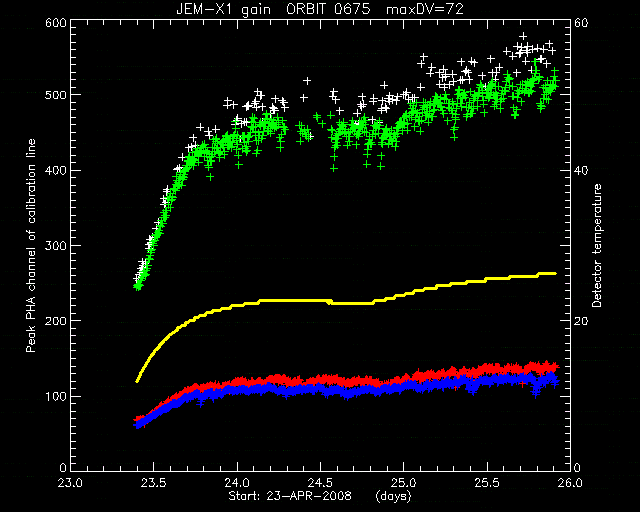
Task: Click the 600 label on left axis
Action: [x=56, y=23]
